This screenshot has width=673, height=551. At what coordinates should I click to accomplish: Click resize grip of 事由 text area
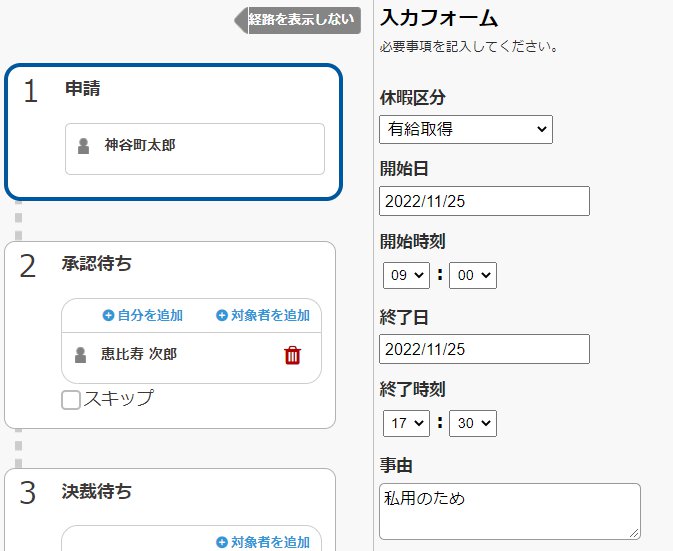pos(634,533)
